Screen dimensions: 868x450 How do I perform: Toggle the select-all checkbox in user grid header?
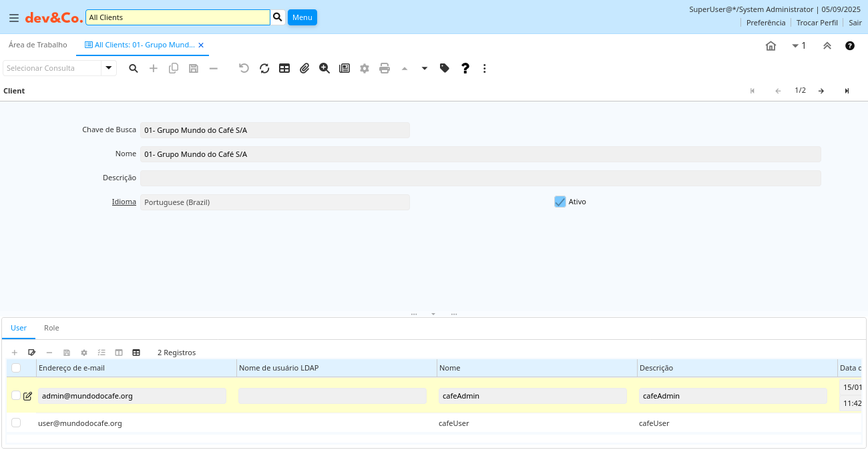click(16, 368)
